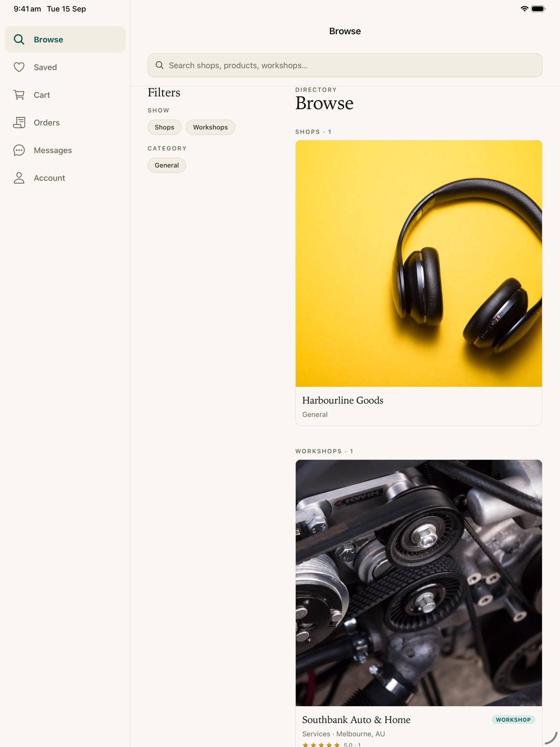Open the Orders section

[65, 122]
